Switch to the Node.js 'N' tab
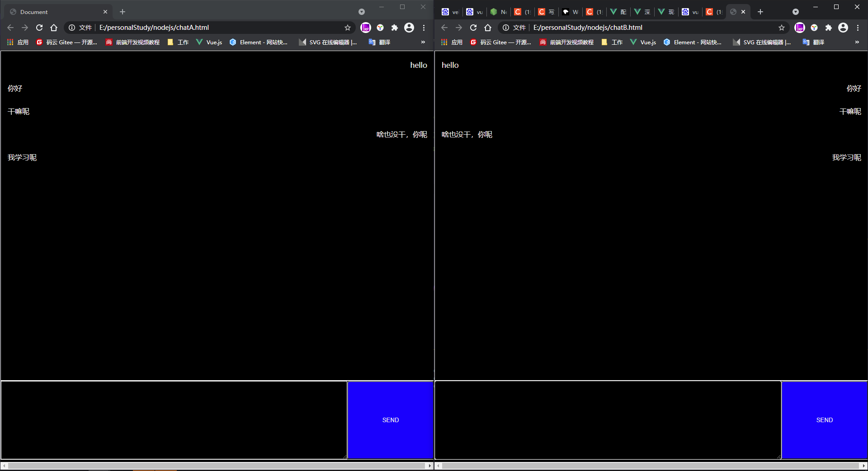The height and width of the screenshot is (471, 868). (499, 12)
